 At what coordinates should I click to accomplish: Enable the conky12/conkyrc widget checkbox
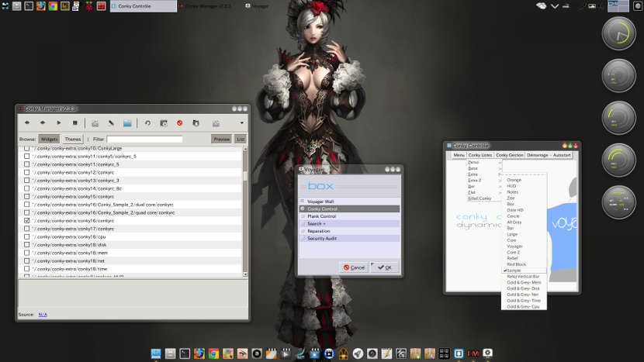pyautogui.click(x=26, y=172)
